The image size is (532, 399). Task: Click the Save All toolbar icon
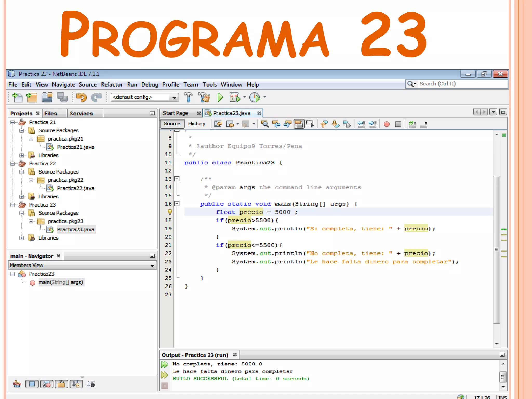click(62, 97)
